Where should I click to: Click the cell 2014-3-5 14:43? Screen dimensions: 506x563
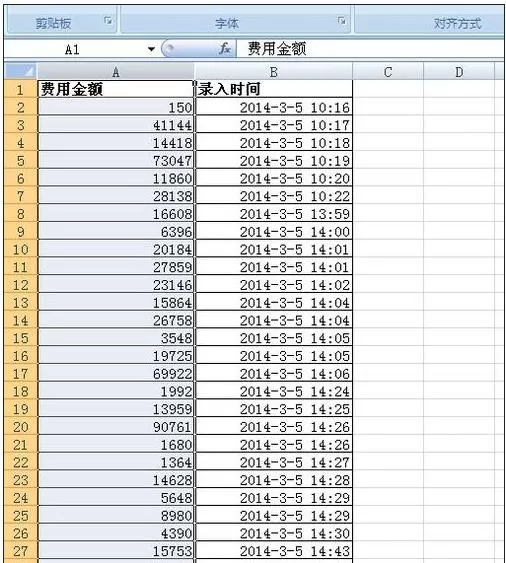274,550
